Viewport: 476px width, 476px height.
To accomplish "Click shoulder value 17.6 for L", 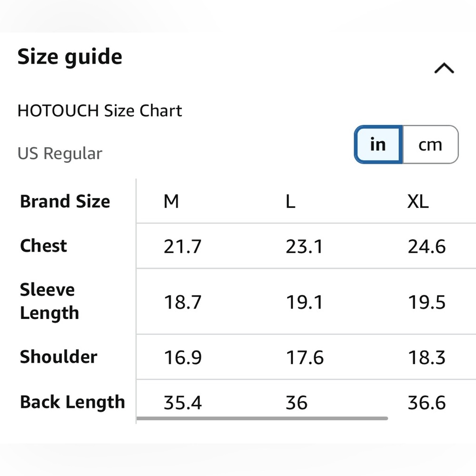I will coord(305,357).
